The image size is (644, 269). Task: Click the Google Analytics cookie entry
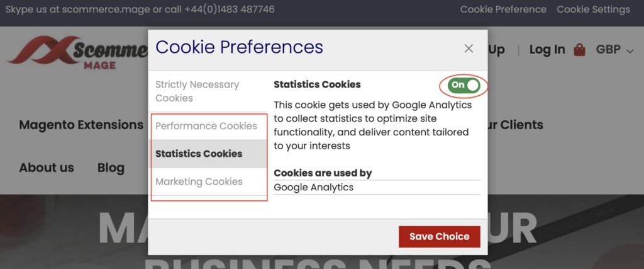[x=314, y=187]
